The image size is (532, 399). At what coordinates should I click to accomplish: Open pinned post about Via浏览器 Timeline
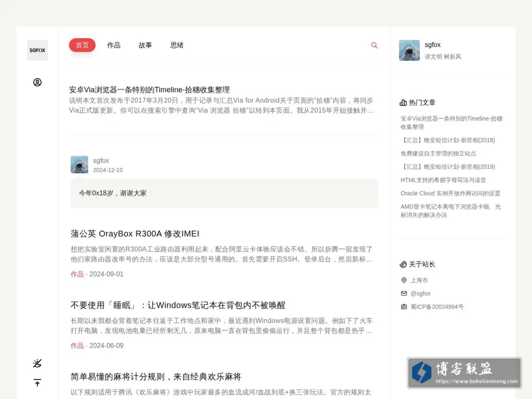pos(149,90)
